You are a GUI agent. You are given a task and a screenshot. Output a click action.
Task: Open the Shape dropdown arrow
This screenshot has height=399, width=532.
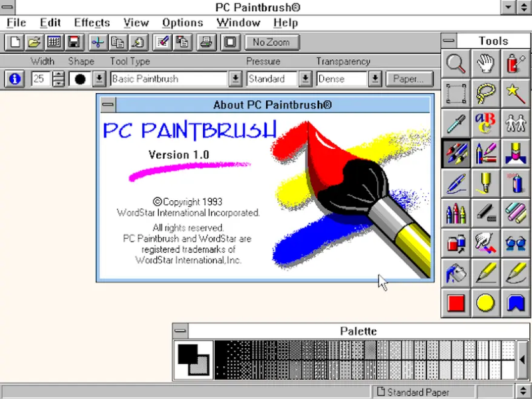click(99, 79)
